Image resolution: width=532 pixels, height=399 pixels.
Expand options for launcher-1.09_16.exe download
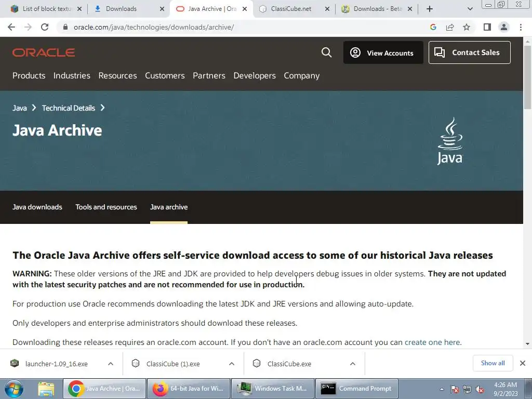[x=111, y=364]
